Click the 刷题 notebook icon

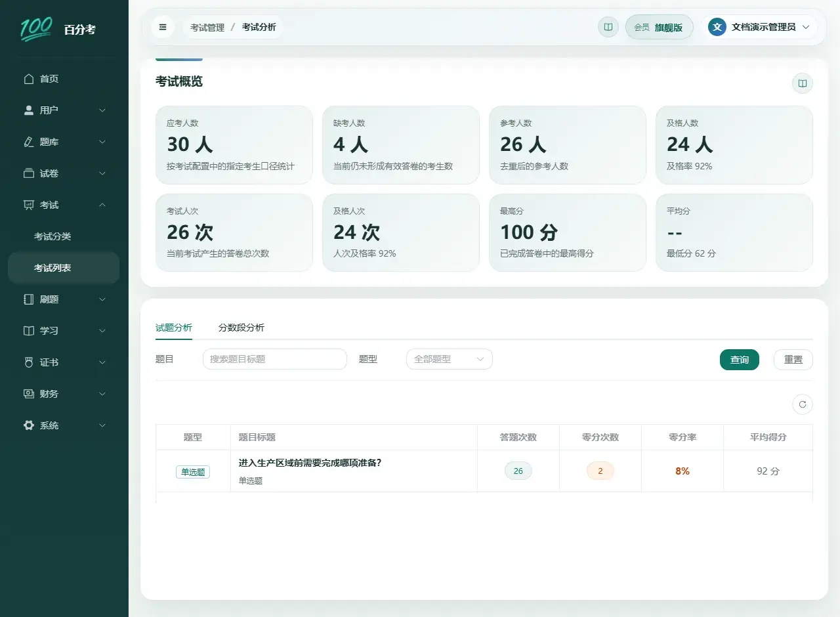click(28, 299)
